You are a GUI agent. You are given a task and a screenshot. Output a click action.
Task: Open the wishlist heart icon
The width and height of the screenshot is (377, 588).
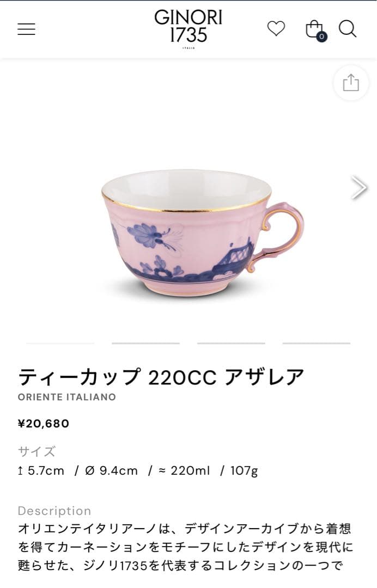276,29
